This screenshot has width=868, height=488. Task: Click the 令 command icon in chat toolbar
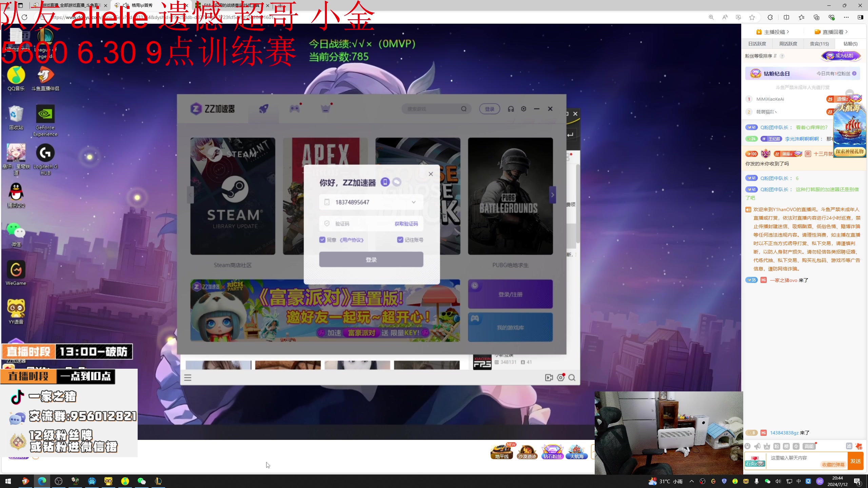pyautogui.click(x=796, y=446)
